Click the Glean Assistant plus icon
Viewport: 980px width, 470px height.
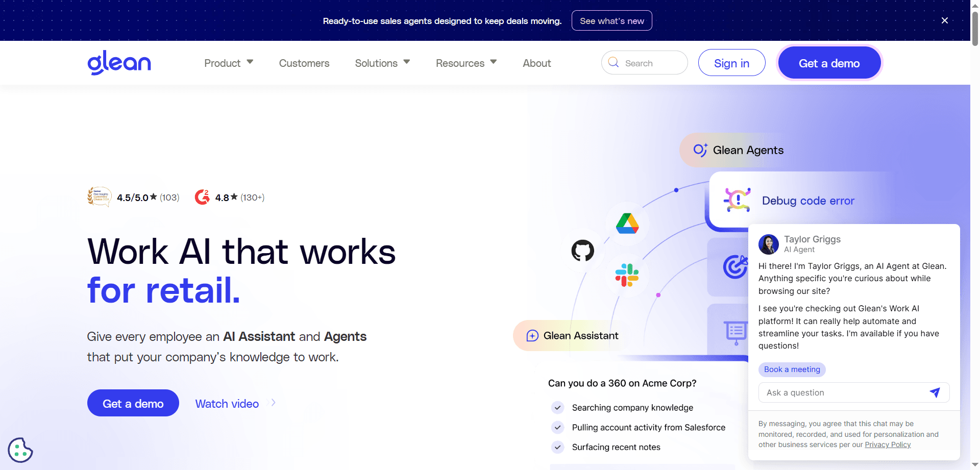[x=533, y=335]
